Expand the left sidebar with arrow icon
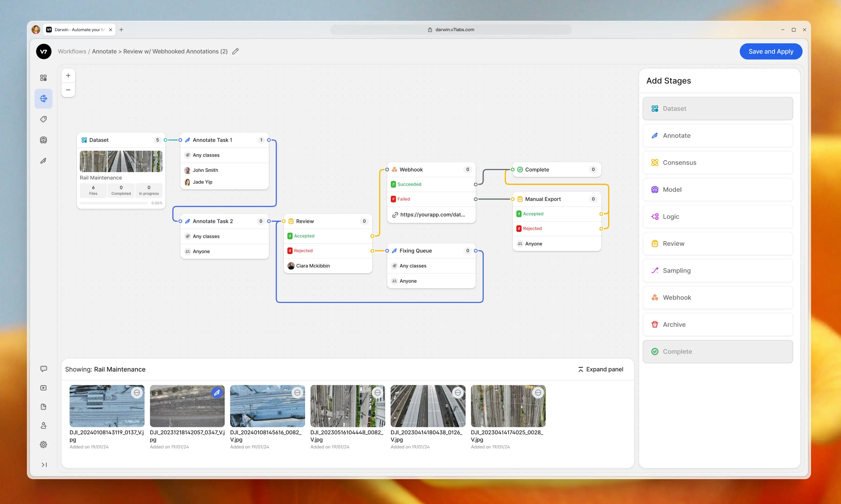Viewport: 841px width, 504px height. pos(44,465)
